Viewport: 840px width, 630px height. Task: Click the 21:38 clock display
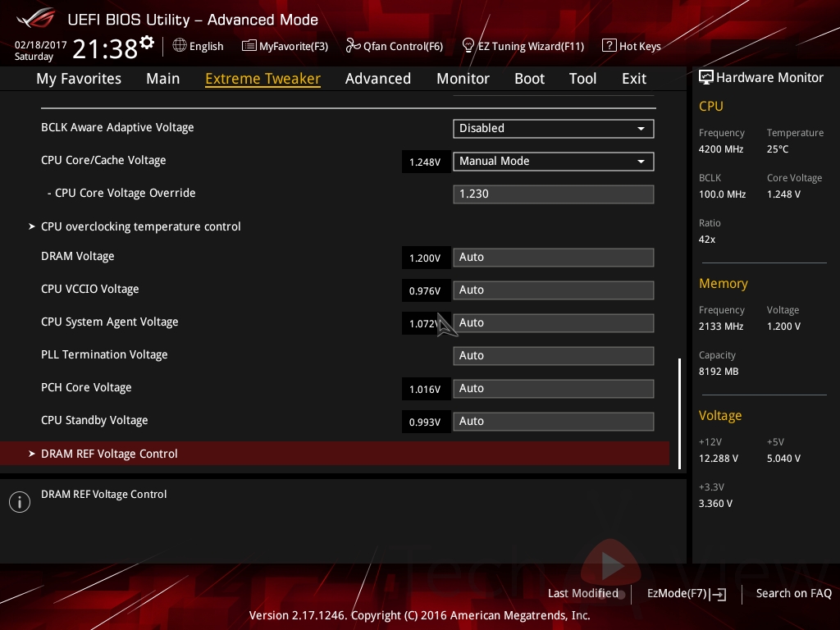pos(105,48)
